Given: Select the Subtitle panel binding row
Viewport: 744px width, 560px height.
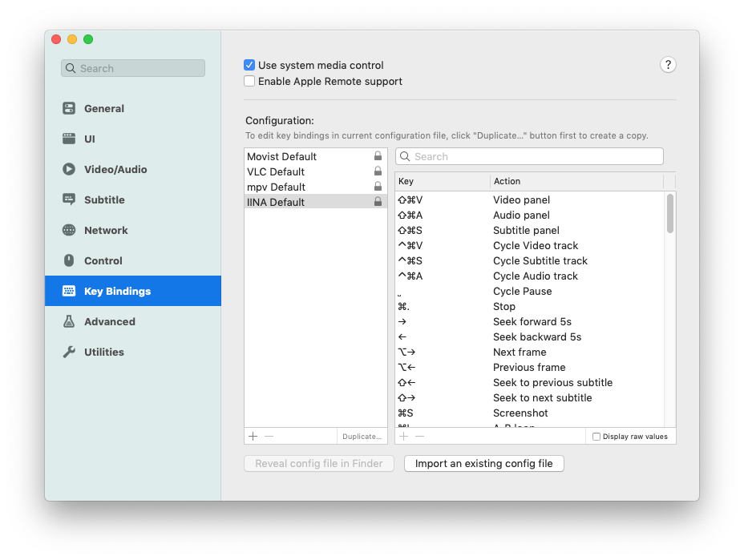Looking at the screenshot, I should click(529, 230).
